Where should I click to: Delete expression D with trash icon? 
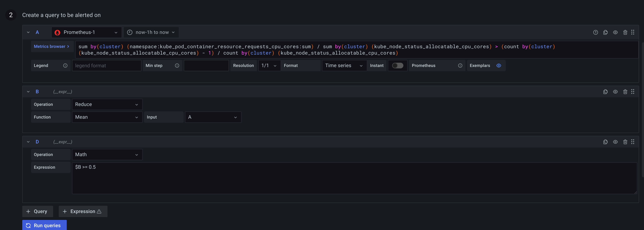pyautogui.click(x=625, y=142)
